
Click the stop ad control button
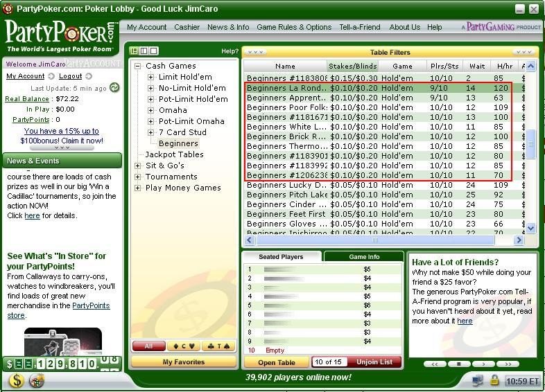[x=459, y=364]
